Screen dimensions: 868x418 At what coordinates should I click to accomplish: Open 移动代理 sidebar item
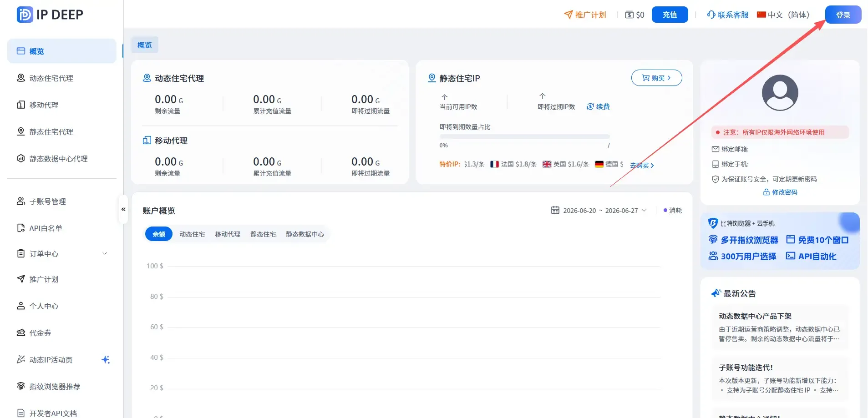(62, 105)
